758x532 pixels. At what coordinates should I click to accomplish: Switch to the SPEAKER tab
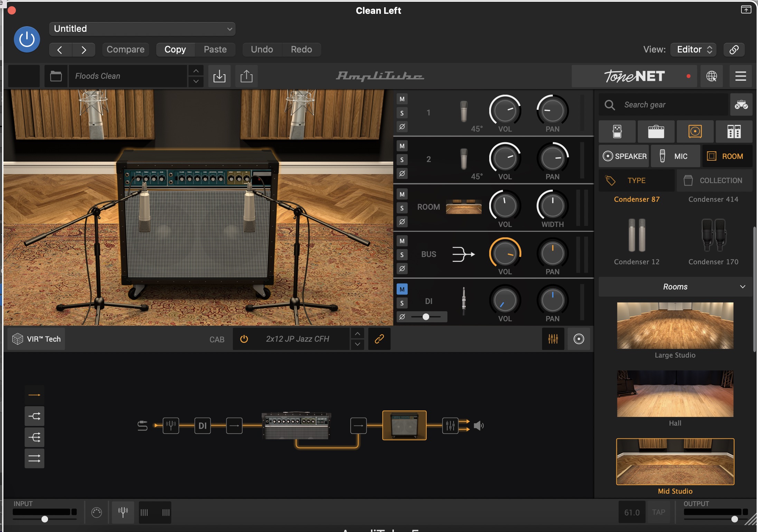(x=624, y=156)
